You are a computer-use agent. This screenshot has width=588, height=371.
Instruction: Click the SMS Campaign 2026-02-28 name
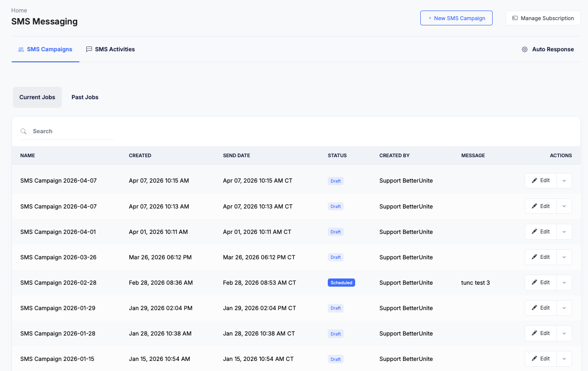(x=58, y=283)
